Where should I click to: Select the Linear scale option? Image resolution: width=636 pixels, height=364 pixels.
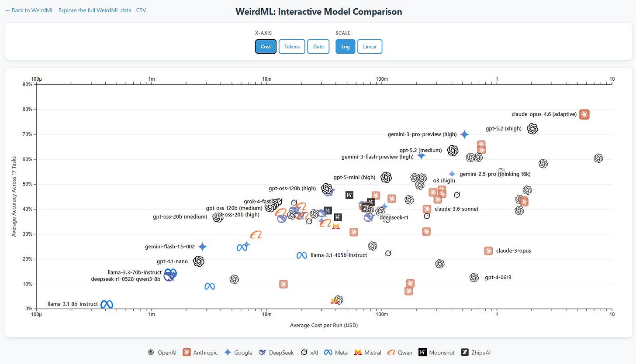[x=370, y=47]
